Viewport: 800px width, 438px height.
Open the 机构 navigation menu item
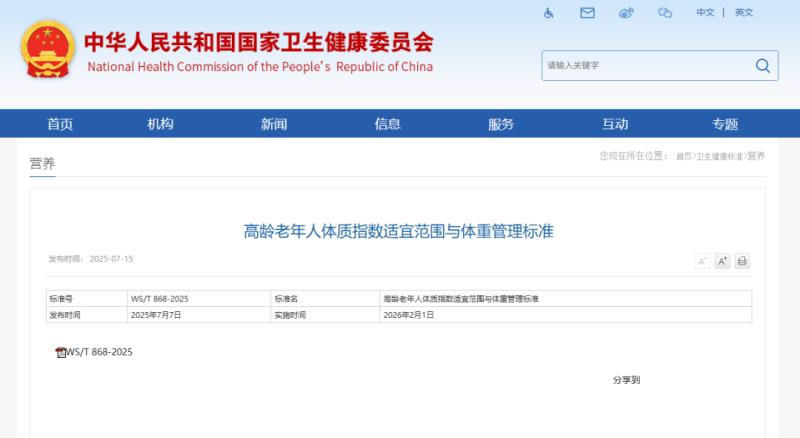[x=160, y=124]
